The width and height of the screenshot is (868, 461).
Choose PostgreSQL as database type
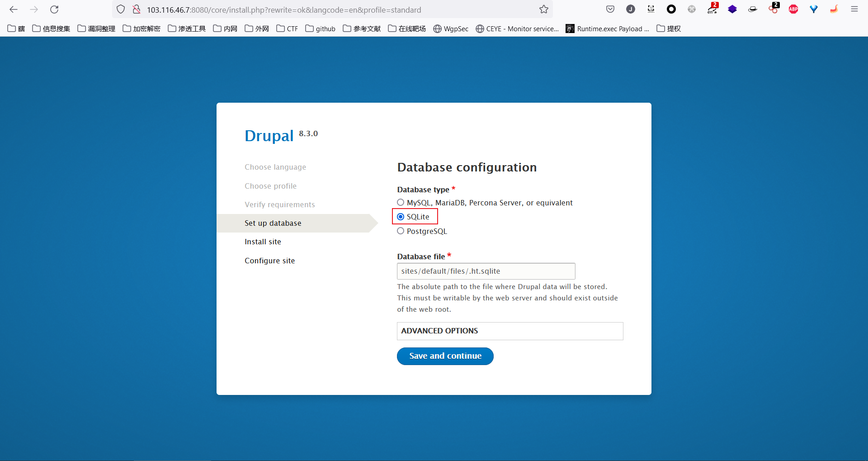[401, 231]
